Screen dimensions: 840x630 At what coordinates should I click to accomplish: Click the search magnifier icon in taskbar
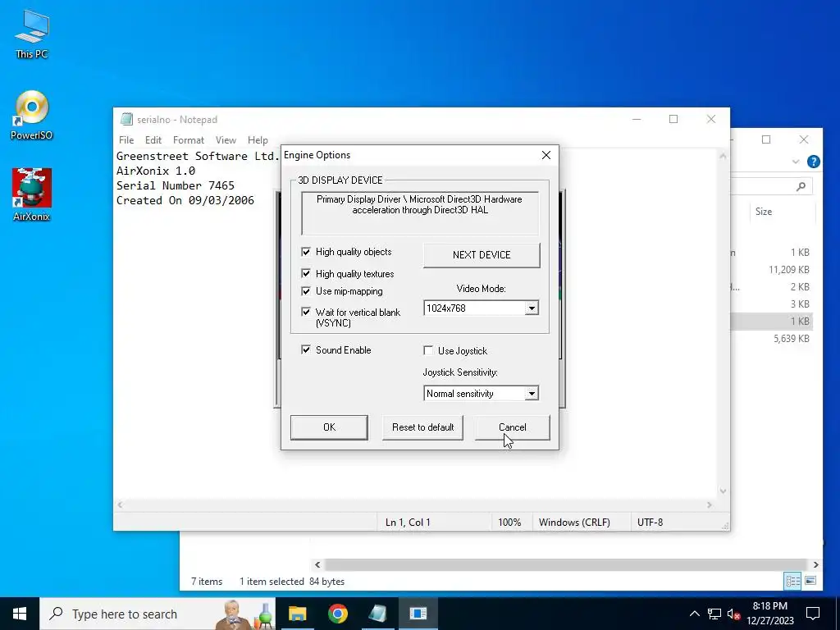(x=57, y=614)
